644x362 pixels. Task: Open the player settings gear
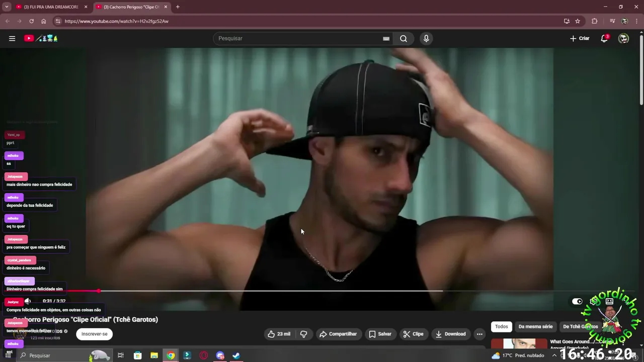tap(594, 301)
